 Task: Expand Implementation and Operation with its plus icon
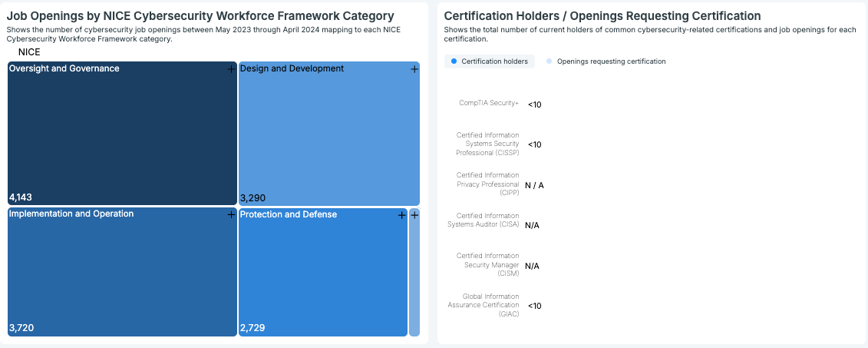pyautogui.click(x=230, y=215)
